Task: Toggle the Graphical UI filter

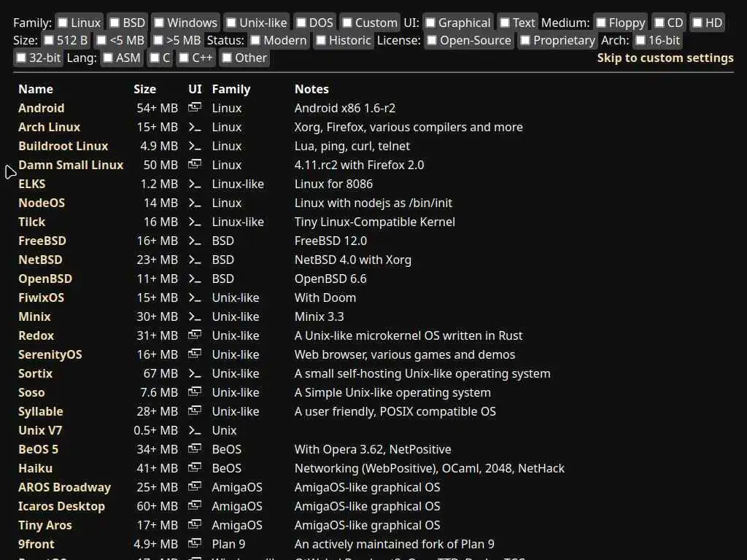Action: point(430,23)
